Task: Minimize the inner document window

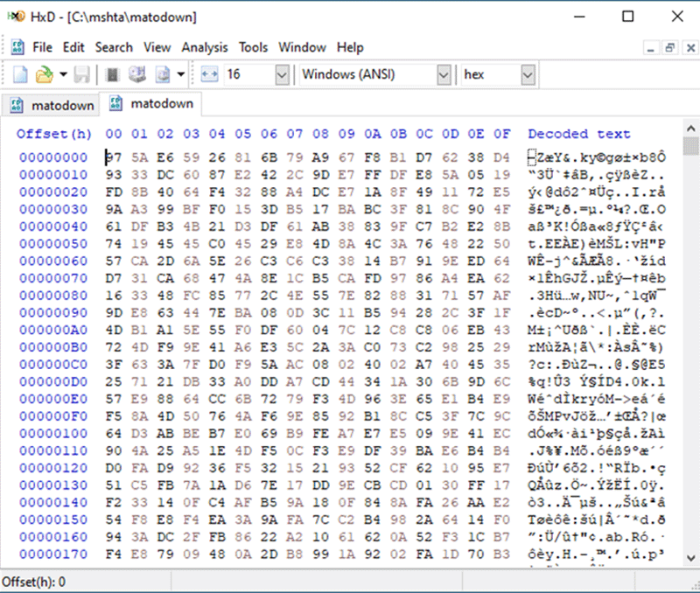Action: click(651, 48)
